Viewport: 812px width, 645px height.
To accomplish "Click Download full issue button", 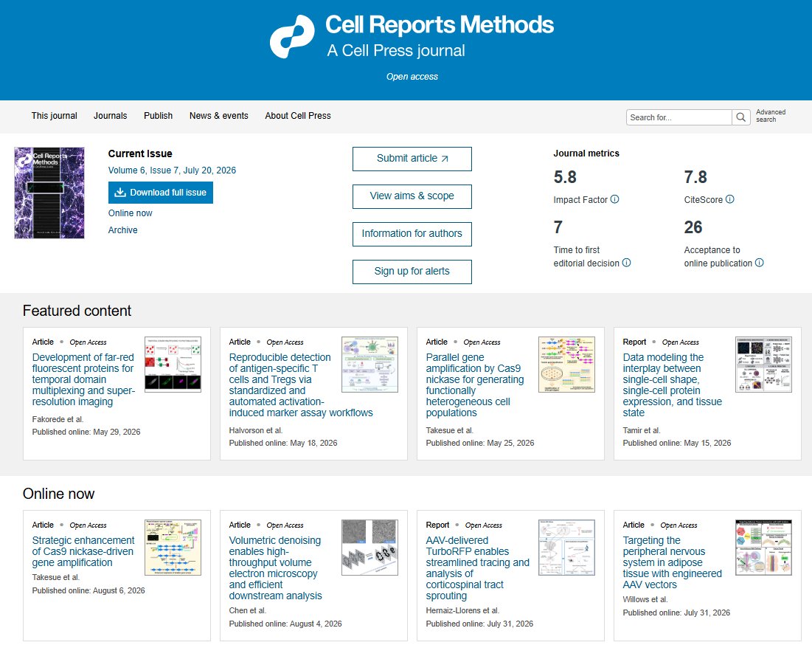I will [x=161, y=192].
